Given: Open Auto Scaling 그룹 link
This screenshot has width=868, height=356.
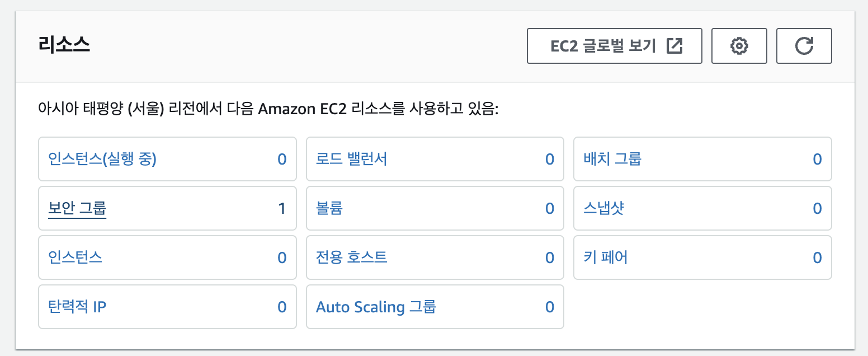Looking at the screenshot, I should point(376,307).
